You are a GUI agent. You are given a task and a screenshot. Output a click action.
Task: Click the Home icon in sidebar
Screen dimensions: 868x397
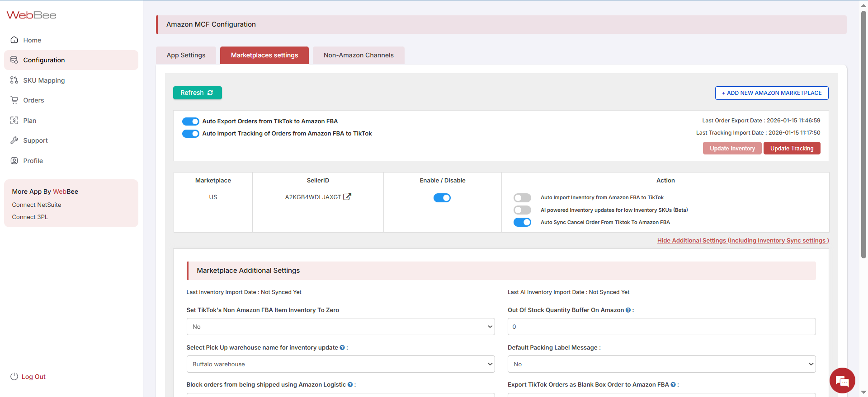tap(14, 40)
